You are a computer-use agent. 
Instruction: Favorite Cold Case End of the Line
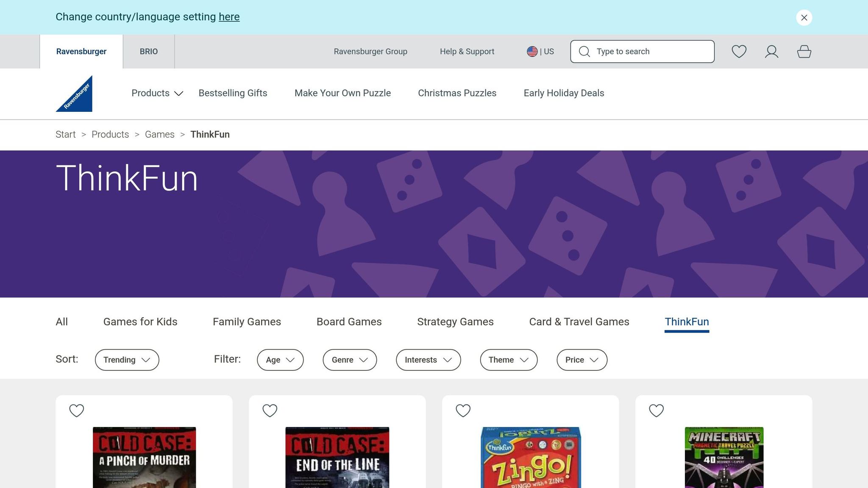pyautogui.click(x=270, y=410)
